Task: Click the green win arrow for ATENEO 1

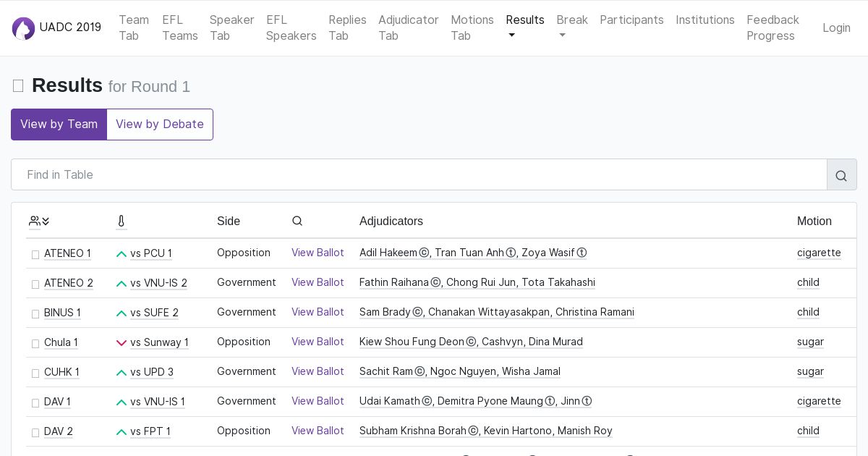Action: tap(122, 254)
